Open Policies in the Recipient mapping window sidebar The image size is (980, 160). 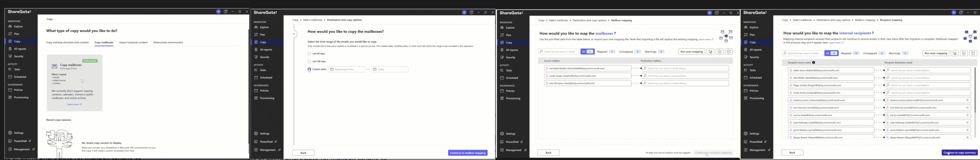754,91
